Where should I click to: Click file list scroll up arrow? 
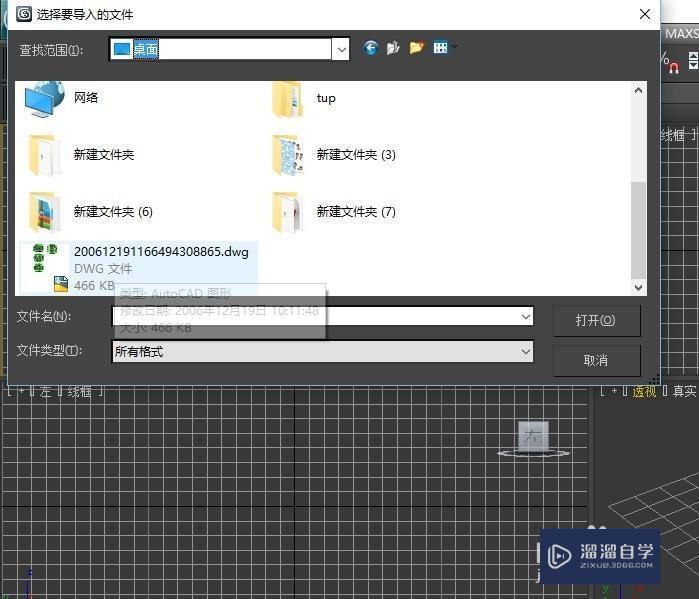[638, 90]
